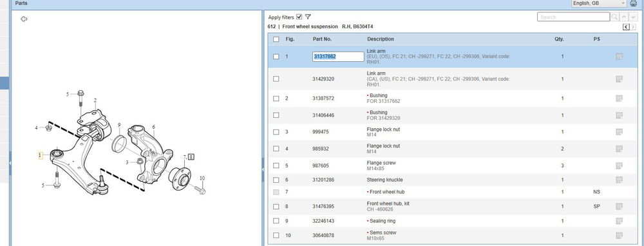
Task: Sort by the Part No. column header
Action: point(322,39)
